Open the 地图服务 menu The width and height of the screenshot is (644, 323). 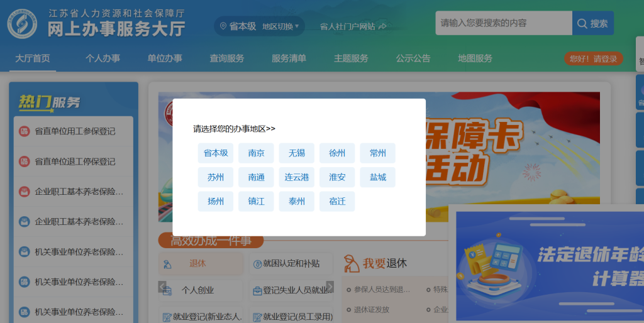tap(475, 58)
